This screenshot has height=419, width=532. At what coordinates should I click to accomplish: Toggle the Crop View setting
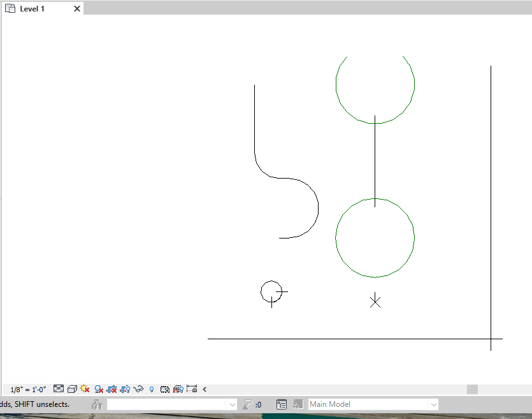click(x=112, y=389)
